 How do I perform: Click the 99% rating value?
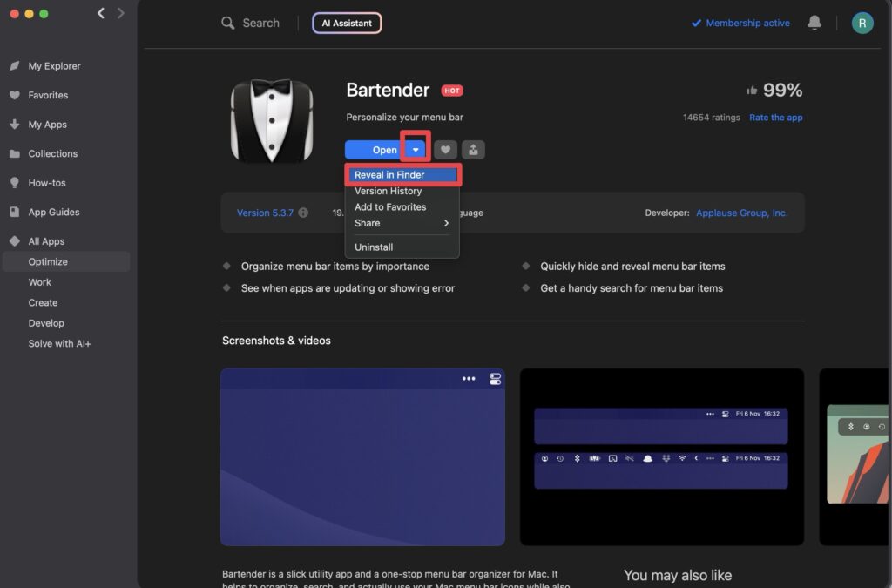click(x=782, y=90)
